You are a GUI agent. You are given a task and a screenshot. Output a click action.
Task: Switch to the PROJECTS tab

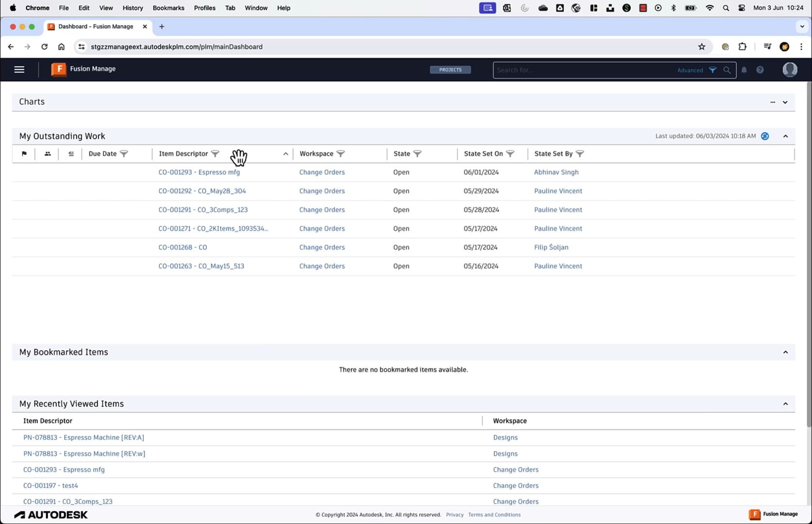[450, 70]
